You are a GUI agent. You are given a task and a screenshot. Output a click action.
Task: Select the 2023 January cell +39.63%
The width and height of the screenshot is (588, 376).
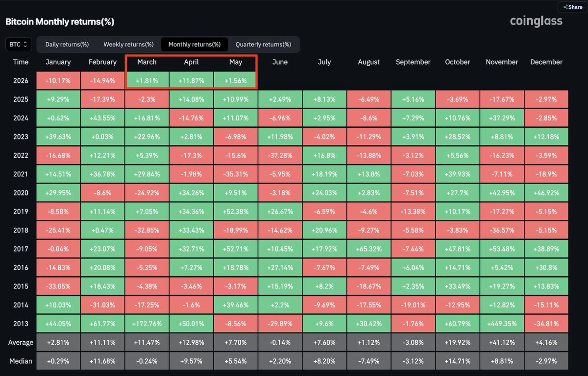click(58, 137)
